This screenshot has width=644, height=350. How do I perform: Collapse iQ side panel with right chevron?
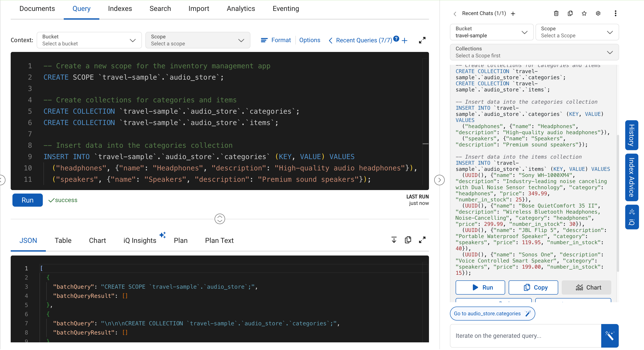point(439,180)
